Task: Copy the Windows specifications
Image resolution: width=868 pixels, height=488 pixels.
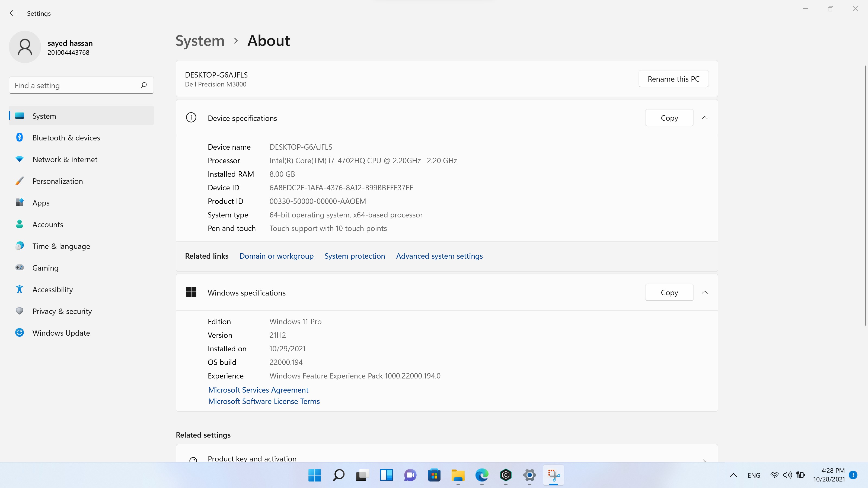Action: [669, 292]
